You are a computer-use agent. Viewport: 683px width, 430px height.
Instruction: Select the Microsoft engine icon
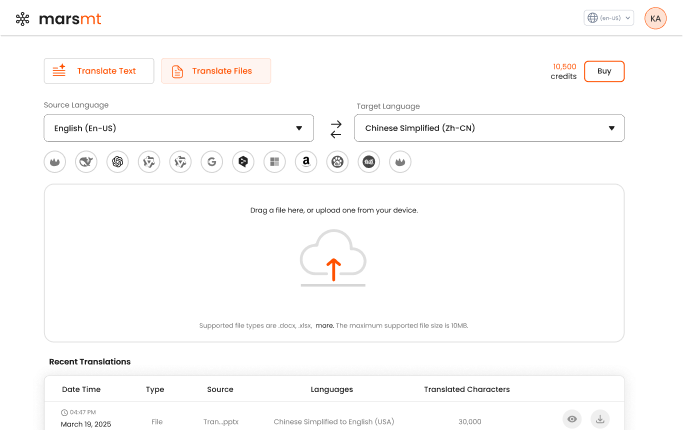pyautogui.click(x=273, y=161)
